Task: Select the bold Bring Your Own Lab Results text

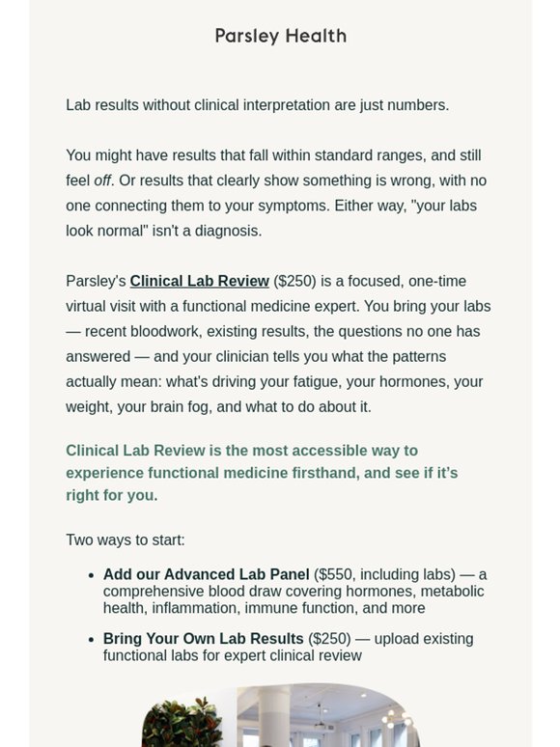Action: (203, 639)
